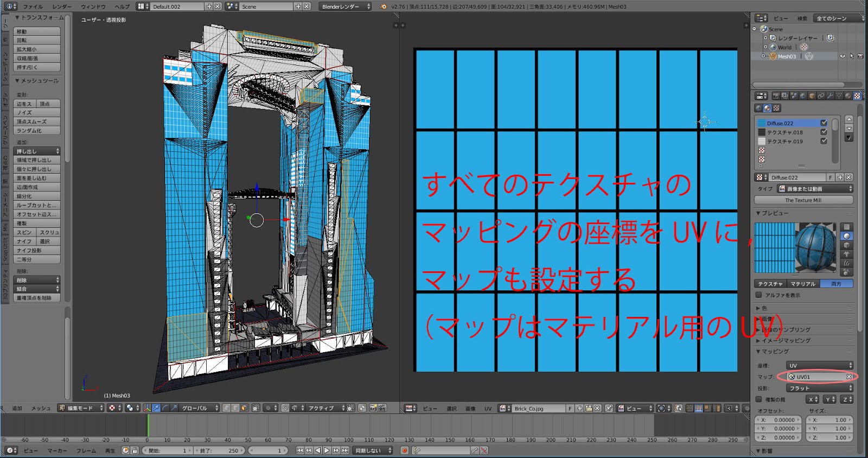Open the 編集モード mode dropdown
Viewport: 868px width, 458px height.
coord(81,408)
